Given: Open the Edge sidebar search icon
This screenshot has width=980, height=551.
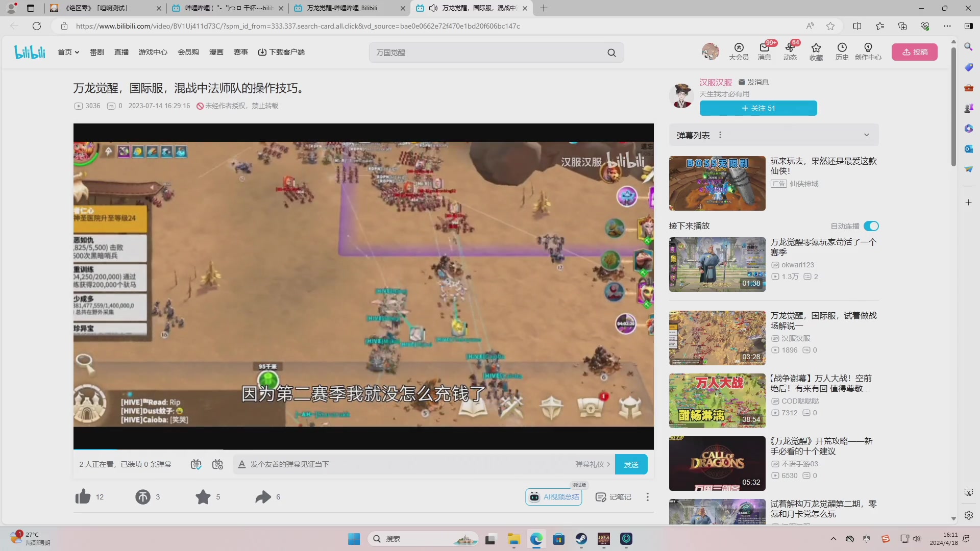Looking at the screenshot, I should tap(968, 47).
